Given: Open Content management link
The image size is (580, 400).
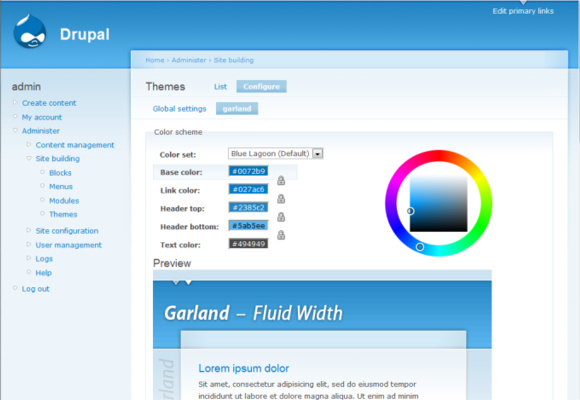Looking at the screenshot, I should point(75,145).
